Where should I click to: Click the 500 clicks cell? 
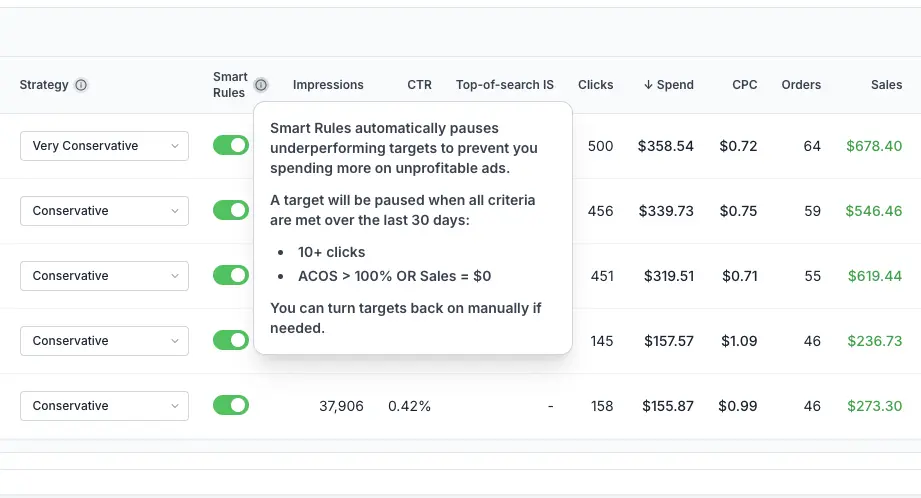(600, 146)
